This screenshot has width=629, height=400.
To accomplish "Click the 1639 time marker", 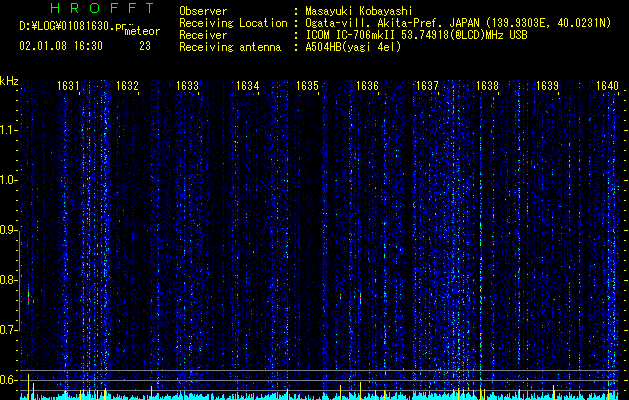I will [548, 86].
